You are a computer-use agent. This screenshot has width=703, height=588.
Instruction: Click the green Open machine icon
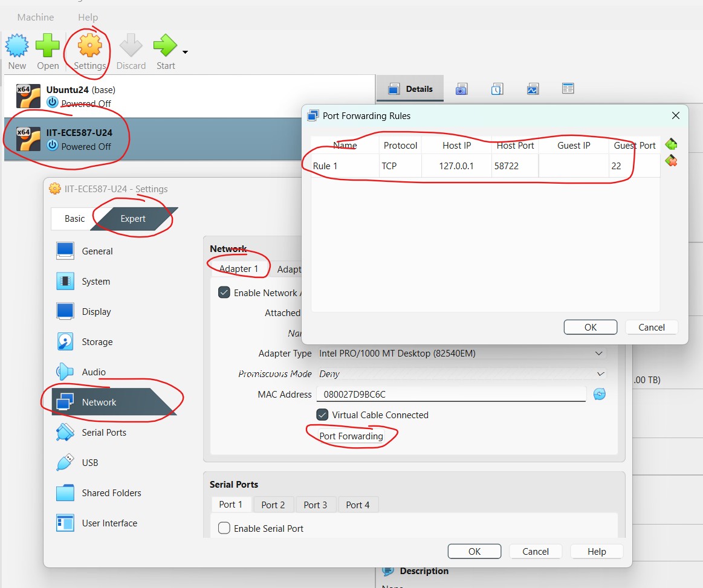[47, 46]
